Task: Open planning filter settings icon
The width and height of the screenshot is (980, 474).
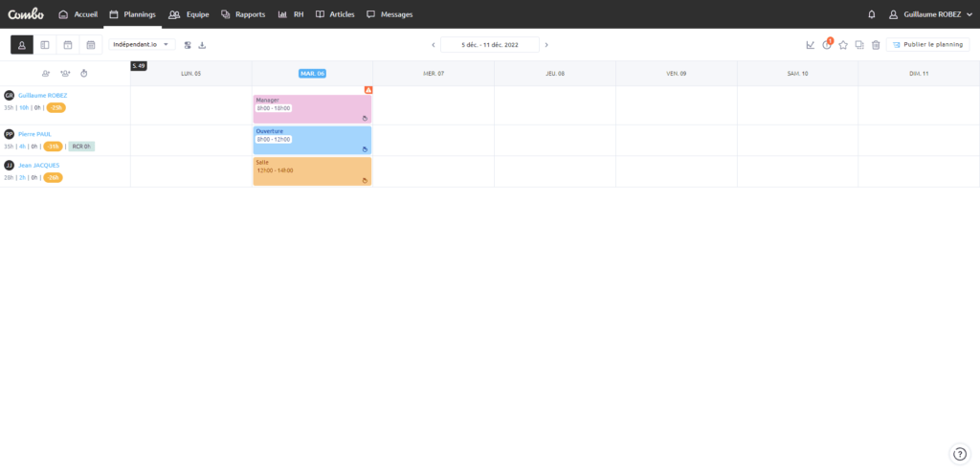Action: (188, 45)
